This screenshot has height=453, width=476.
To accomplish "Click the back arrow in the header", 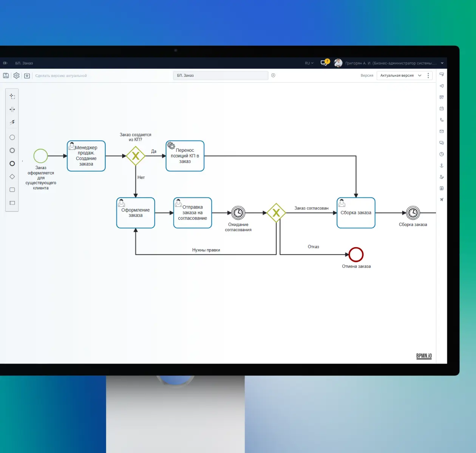I will [5, 63].
